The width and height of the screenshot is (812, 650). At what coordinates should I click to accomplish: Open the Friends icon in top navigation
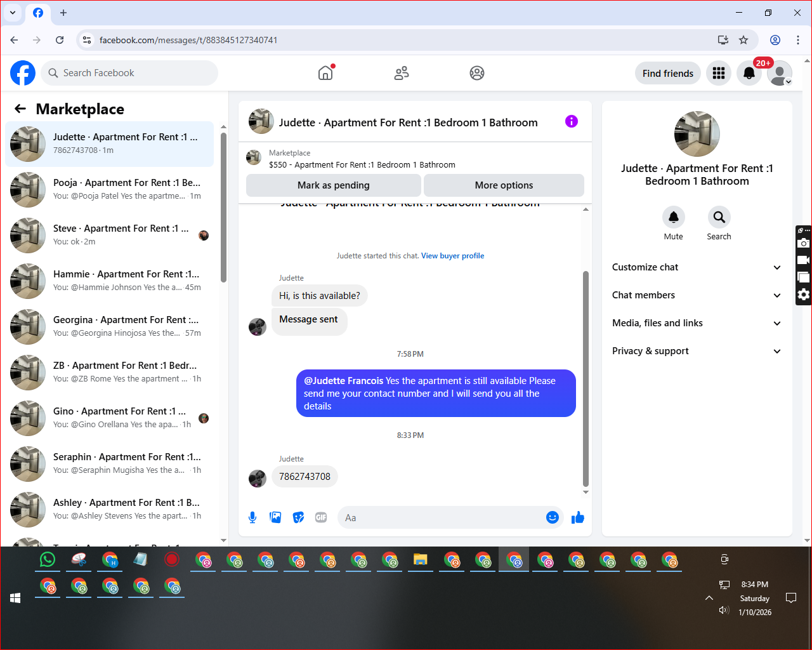point(402,73)
